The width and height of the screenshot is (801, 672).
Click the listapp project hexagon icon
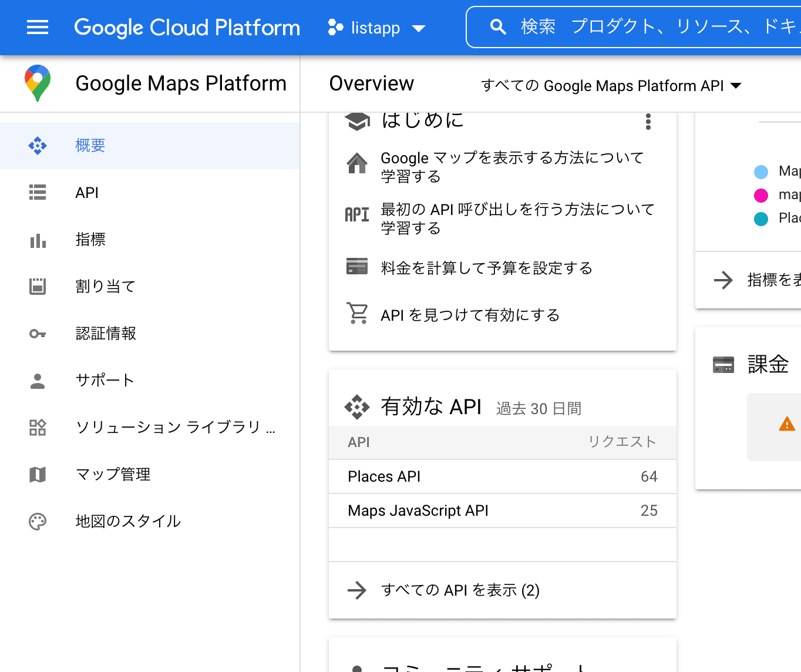pyautogui.click(x=335, y=28)
